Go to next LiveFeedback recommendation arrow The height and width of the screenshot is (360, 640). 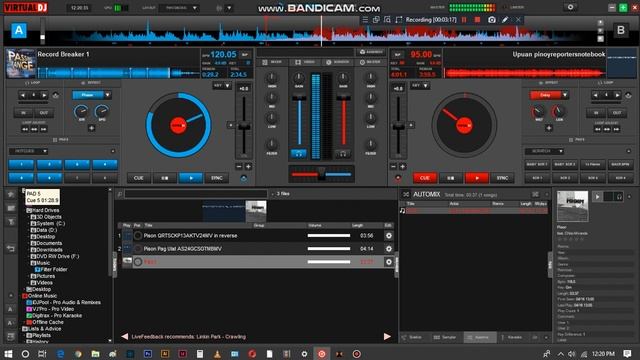click(x=387, y=336)
